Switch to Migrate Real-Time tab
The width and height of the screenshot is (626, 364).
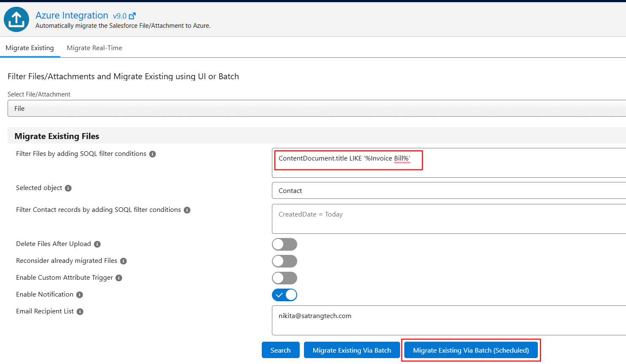click(94, 48)
